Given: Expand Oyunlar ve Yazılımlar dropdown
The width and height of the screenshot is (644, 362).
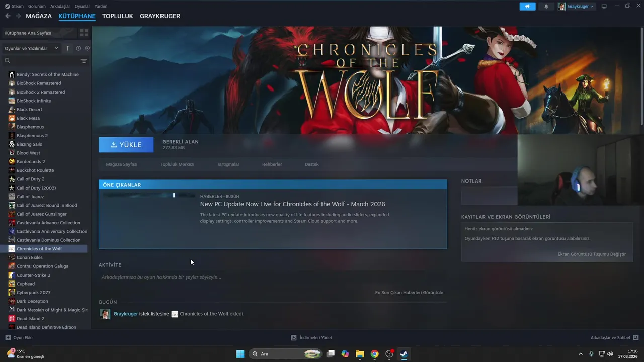Looking at the screenshot, I should 32,48.
